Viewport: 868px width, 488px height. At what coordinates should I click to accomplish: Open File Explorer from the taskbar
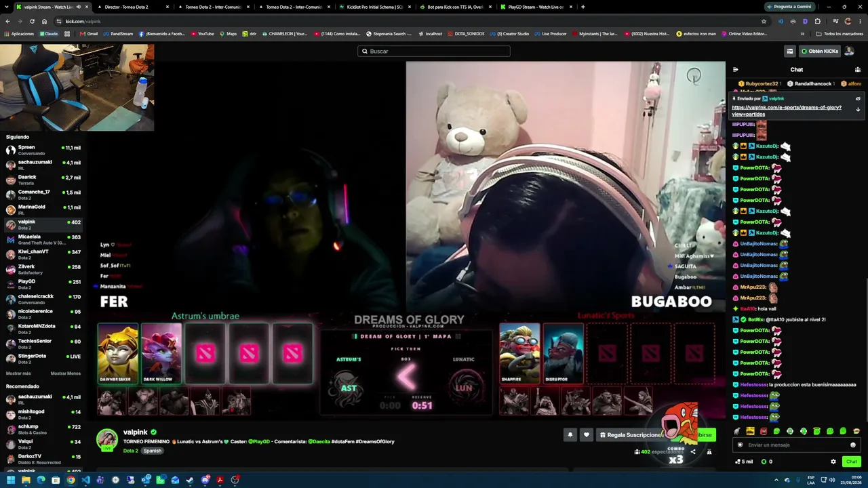pos(26,480)
